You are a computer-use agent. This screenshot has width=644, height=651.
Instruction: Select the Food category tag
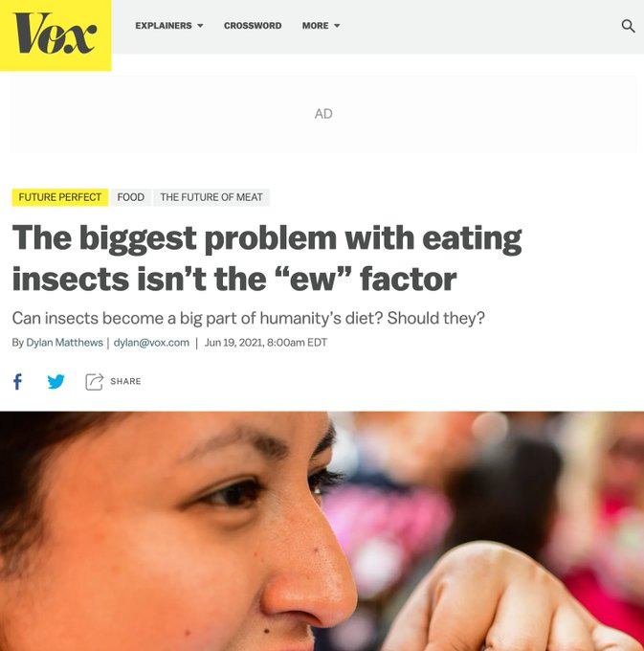(131, 197)
